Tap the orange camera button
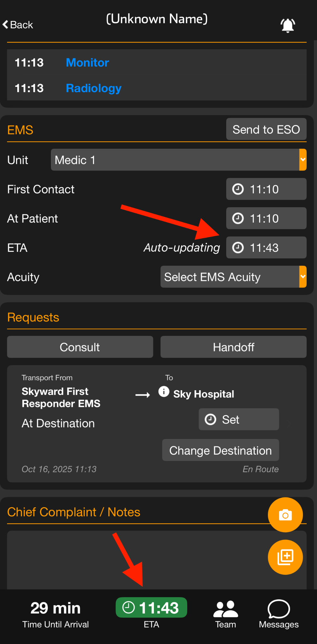 [285, 515]
